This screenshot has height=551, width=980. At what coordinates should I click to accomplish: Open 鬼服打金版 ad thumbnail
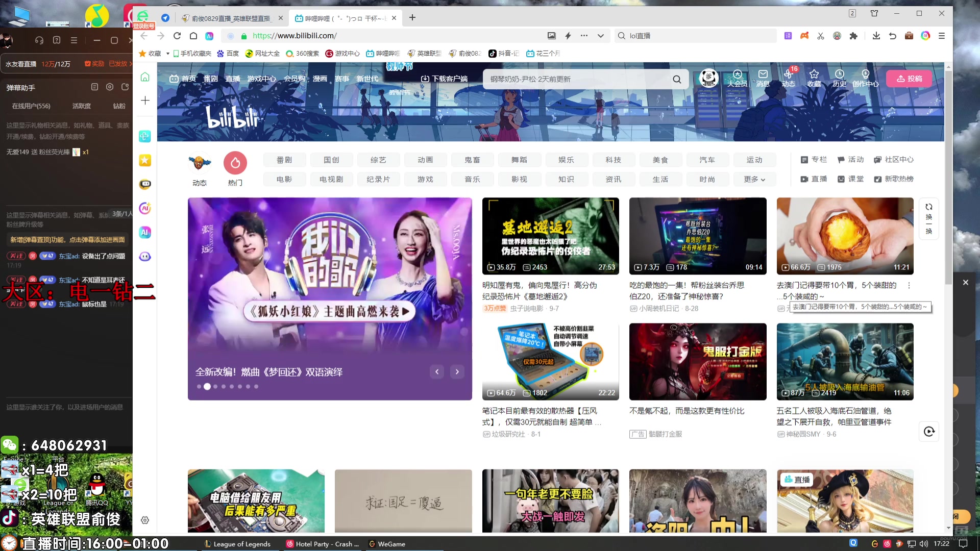coord(698,362)
